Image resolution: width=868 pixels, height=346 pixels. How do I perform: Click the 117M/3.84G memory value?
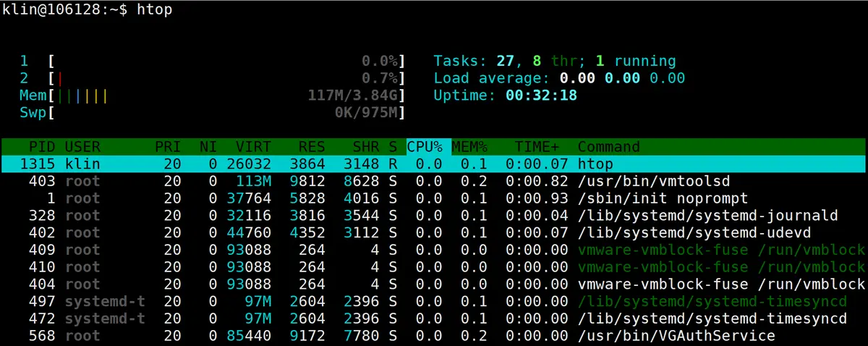(x=353, y=96)
